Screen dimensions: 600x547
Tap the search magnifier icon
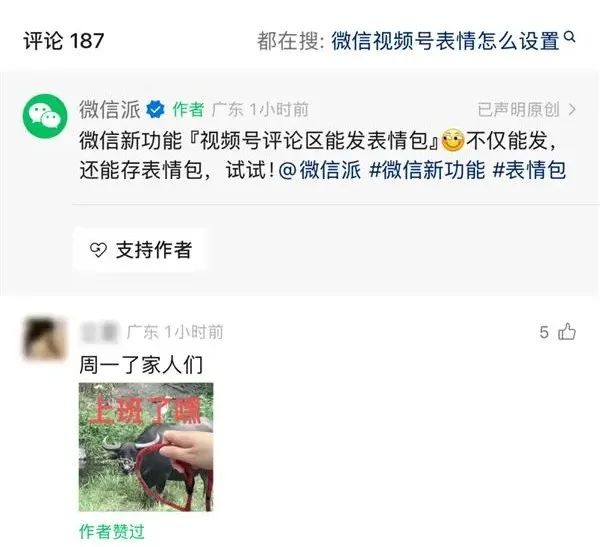tap(570, 37)
